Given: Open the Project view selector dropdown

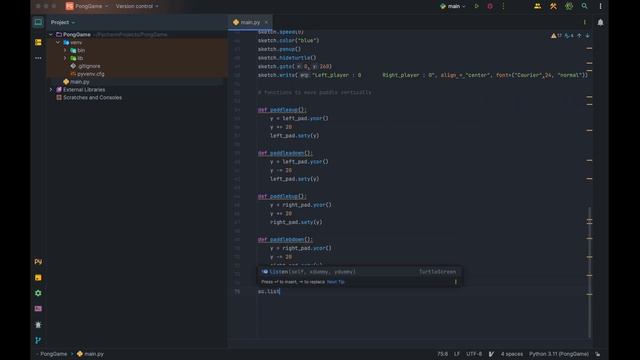Looking at the screenshot, I should (x=63, y=22).
